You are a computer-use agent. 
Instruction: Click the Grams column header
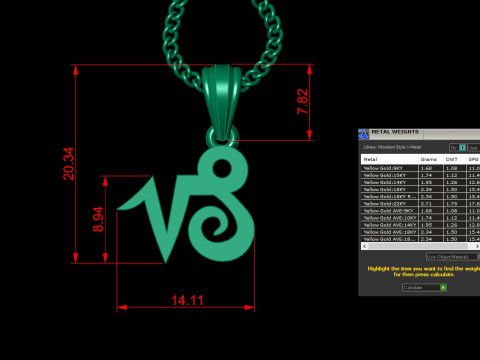tap(431, 159)
